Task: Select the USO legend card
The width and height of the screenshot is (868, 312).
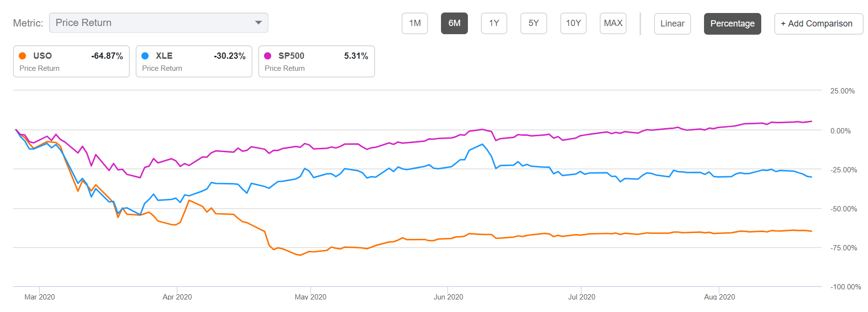Action: (x=71, y=61)
